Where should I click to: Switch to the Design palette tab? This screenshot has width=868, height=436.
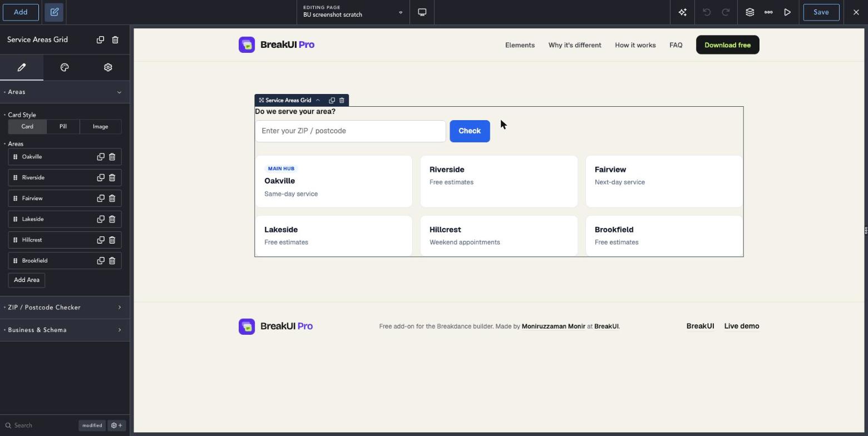click(65, 68)
